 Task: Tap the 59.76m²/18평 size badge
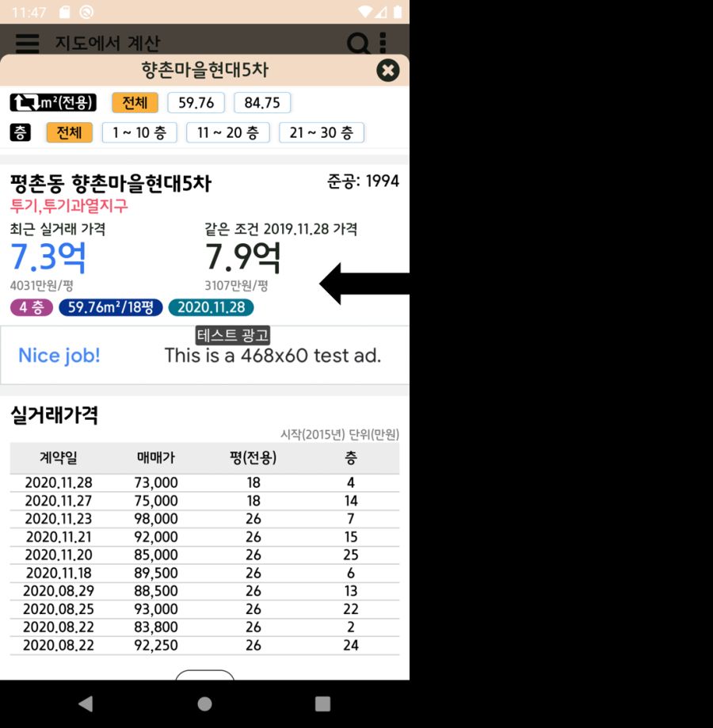112,307
